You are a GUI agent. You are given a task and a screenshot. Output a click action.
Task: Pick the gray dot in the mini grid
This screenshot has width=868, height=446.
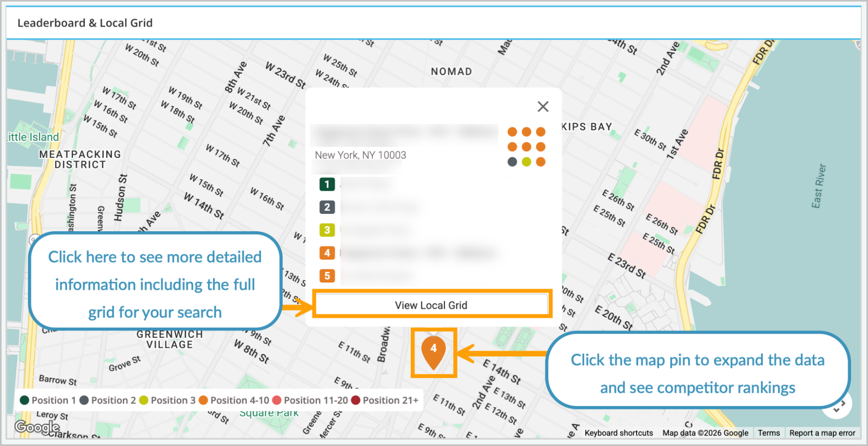512,162
